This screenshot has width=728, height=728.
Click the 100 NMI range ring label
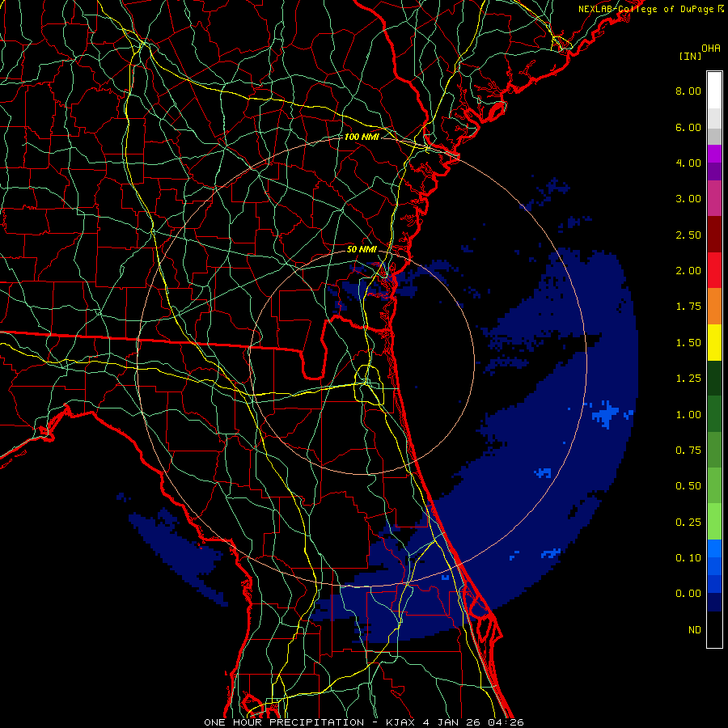362,137
